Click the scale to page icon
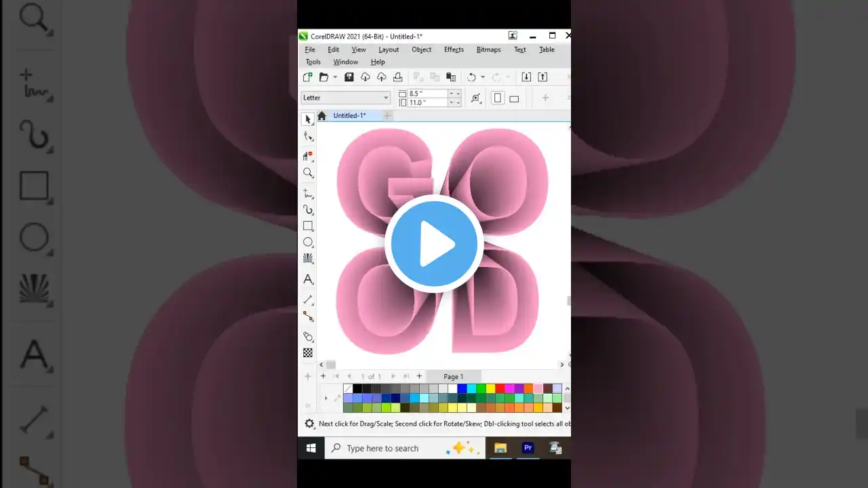868x488 pixels. (476, 98)
